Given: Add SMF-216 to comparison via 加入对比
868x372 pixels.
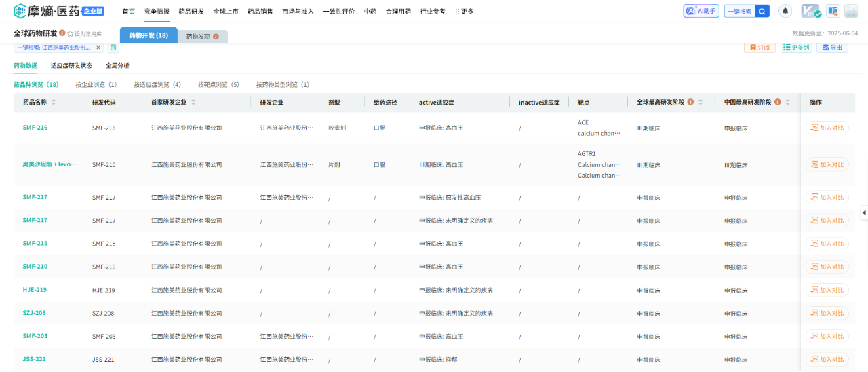Looking at the screenshot, I should point(827,128).
